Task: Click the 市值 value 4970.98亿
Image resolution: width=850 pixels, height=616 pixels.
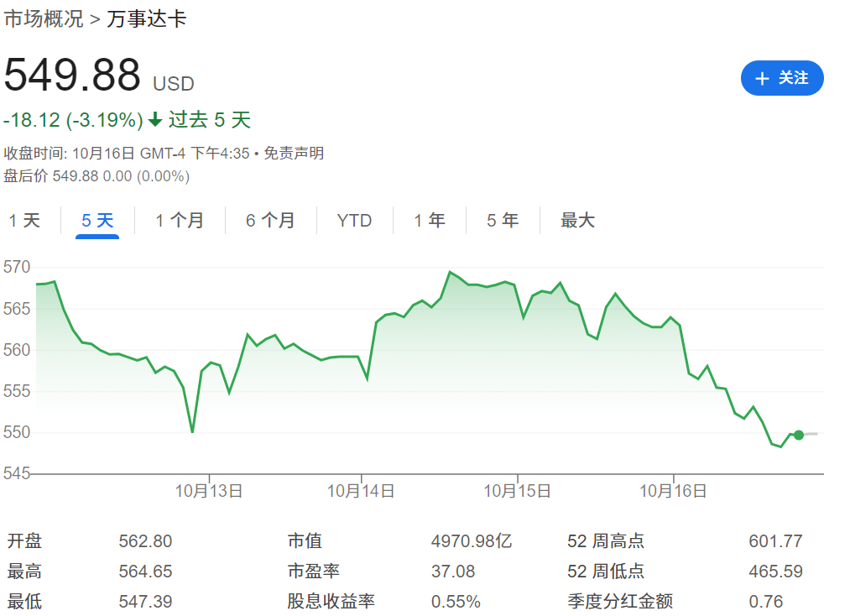Action: [x=471, y=541]
